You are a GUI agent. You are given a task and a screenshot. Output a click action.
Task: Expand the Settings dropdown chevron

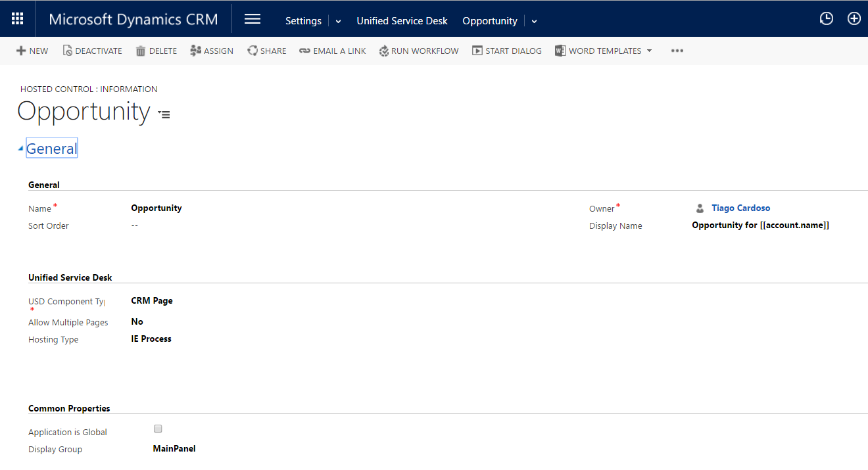[338, 21]
